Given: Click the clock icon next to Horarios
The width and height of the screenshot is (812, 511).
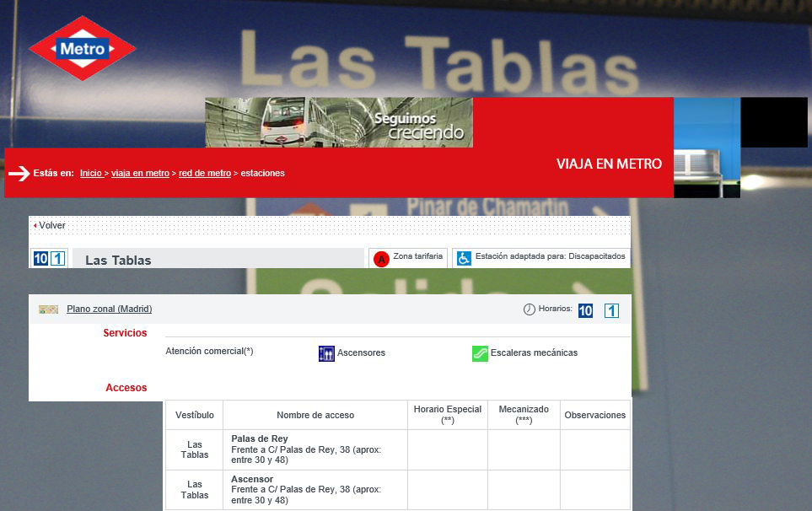Looking at the screenshot, I should (530, 309).
